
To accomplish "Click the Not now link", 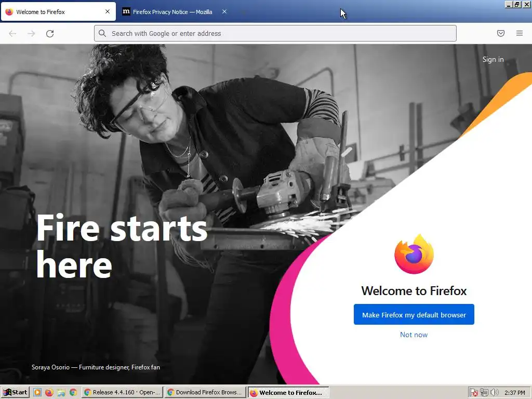I will coord(414,335).
